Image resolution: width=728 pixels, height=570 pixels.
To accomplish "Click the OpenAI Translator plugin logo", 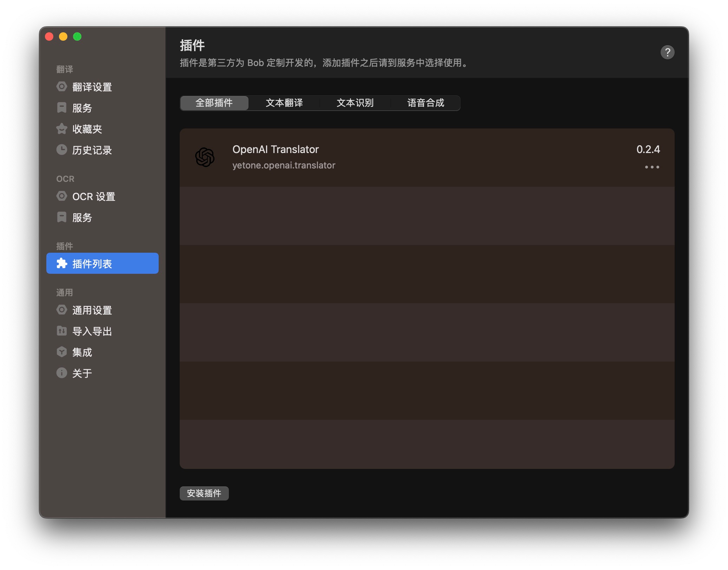I will click(x=206, y=157).
